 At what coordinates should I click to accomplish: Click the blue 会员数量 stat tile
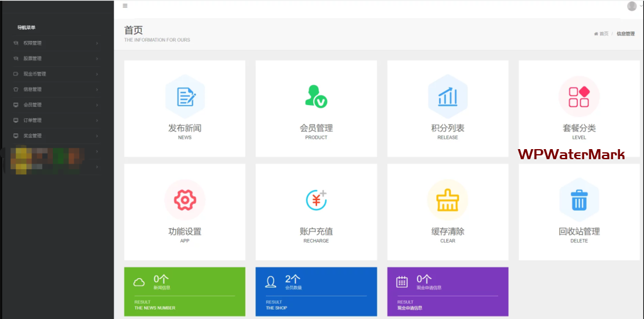316,291
